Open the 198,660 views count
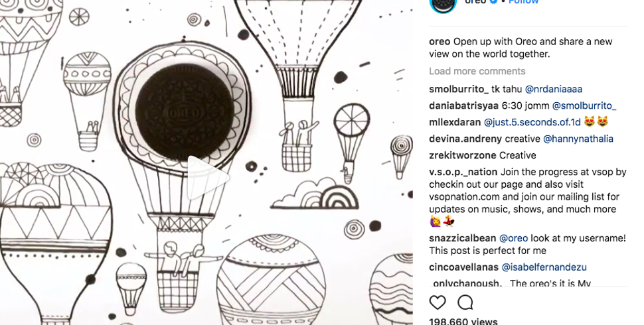This screenshot has width=644, height=325. click(463, 321)
